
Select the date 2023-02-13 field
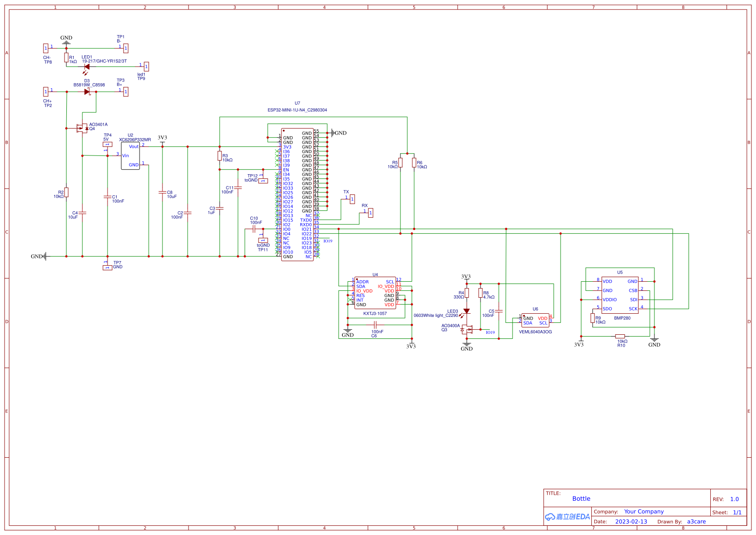[632, 521]
